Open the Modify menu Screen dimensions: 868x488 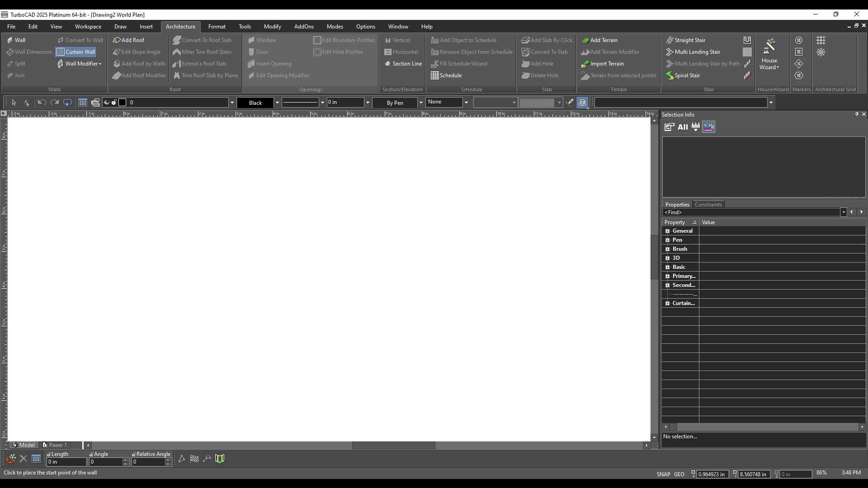coord(272,27)
